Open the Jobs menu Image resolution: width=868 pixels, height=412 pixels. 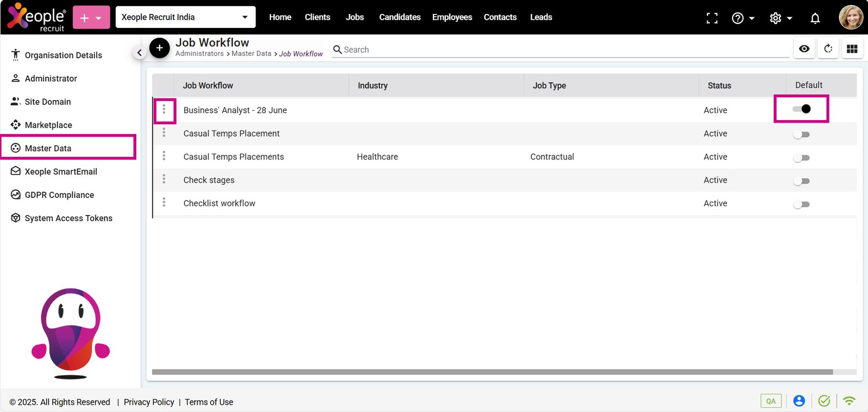click(x=355, y=17)
